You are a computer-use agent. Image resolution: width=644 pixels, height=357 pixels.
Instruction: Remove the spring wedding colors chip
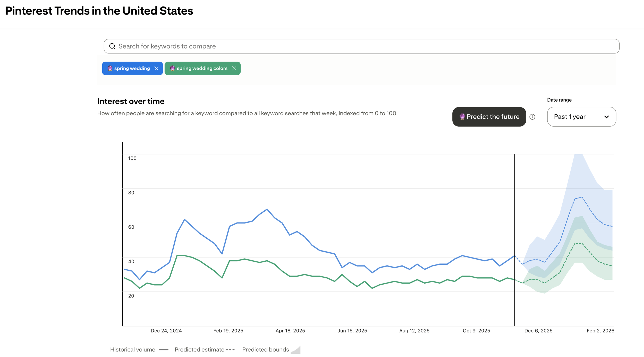[234, 68]
